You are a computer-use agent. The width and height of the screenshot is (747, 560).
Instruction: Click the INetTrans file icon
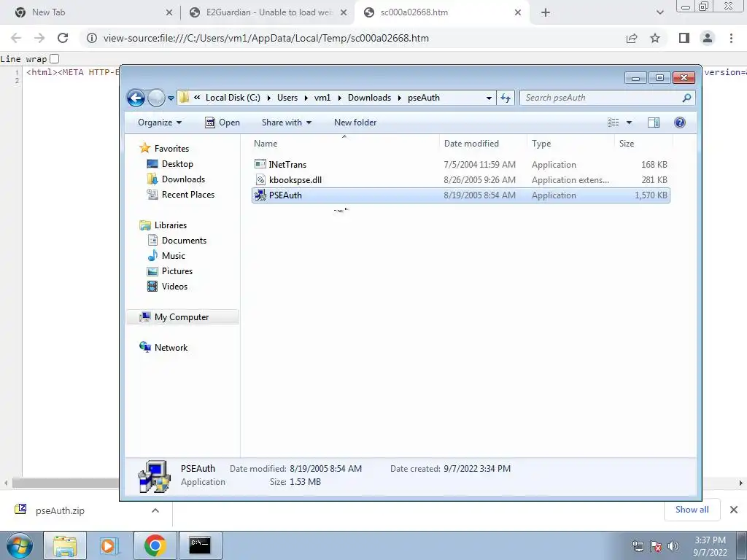pos(260,164)
